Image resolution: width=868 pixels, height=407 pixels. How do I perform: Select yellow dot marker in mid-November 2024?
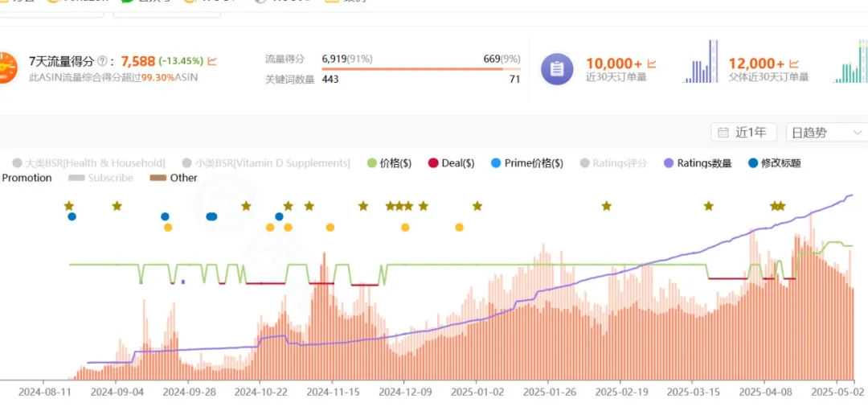[330, 227]
